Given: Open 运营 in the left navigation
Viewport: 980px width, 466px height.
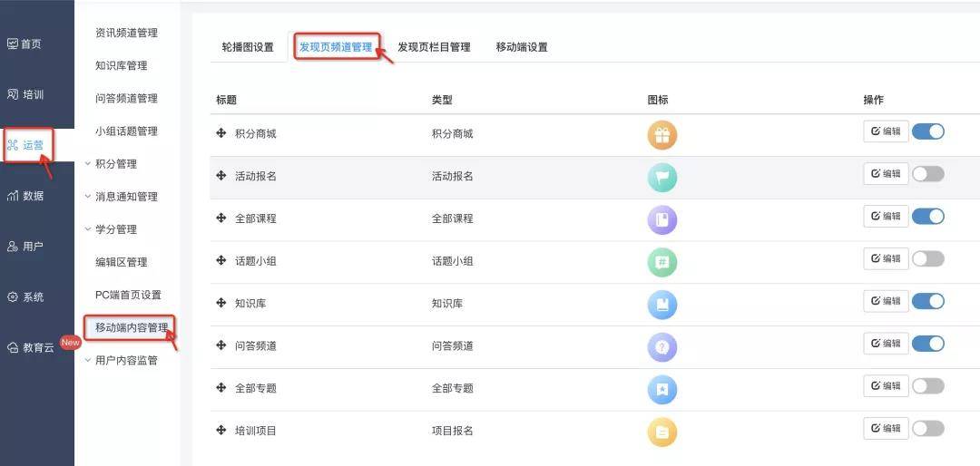Looking at the screenshot, I should pos(25,145).
